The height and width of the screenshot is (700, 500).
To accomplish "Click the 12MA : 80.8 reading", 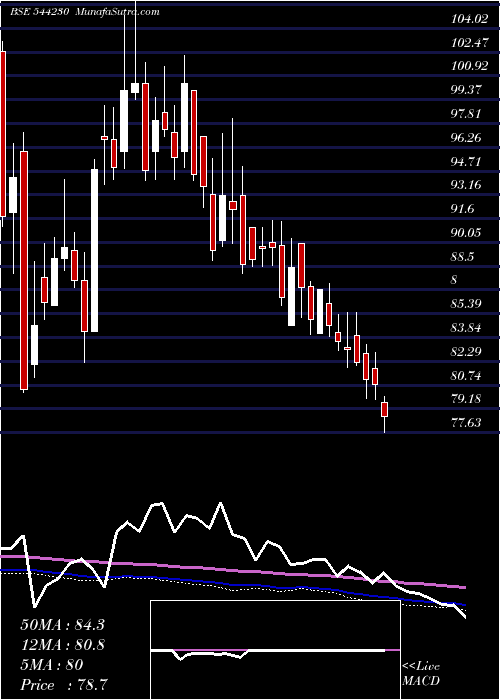I will 62,645.
